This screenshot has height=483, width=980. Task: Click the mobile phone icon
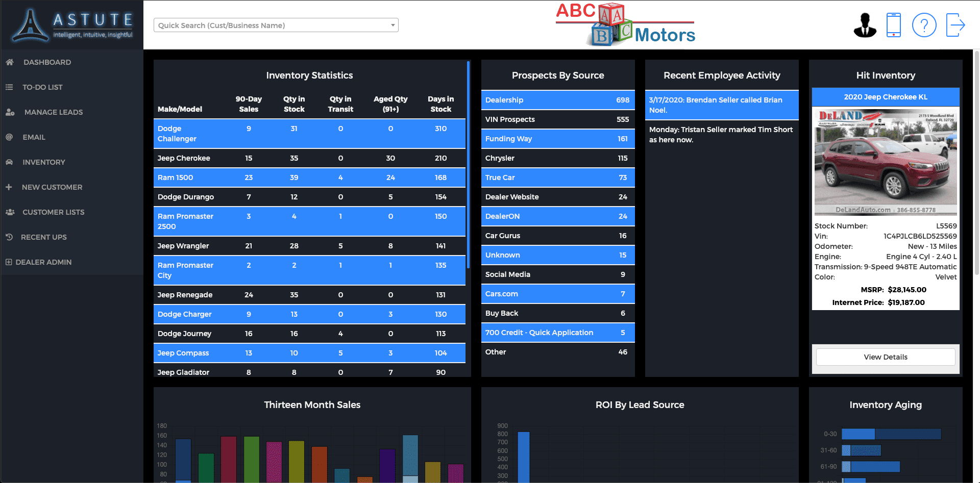tap(894, 24)
